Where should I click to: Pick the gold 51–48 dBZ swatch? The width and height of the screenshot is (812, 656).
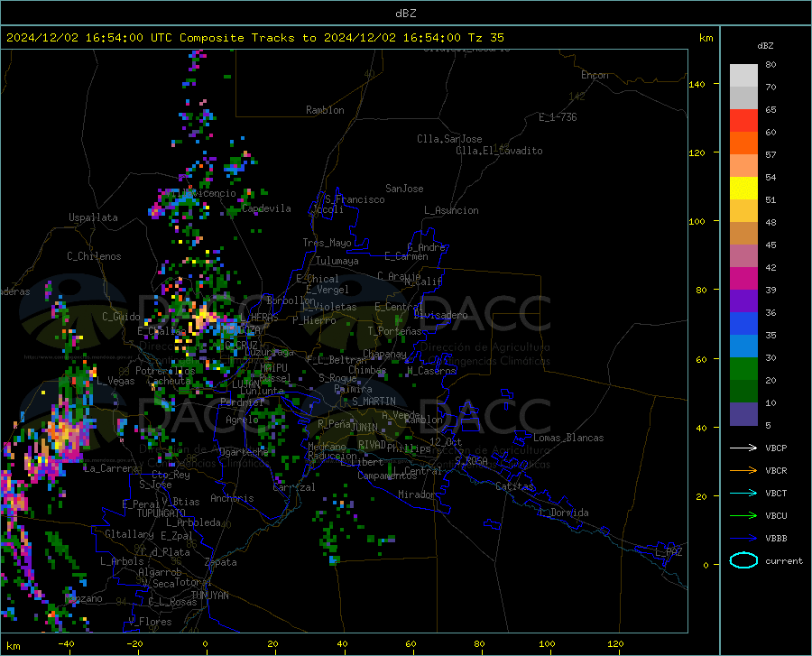[x=743, y=211]
